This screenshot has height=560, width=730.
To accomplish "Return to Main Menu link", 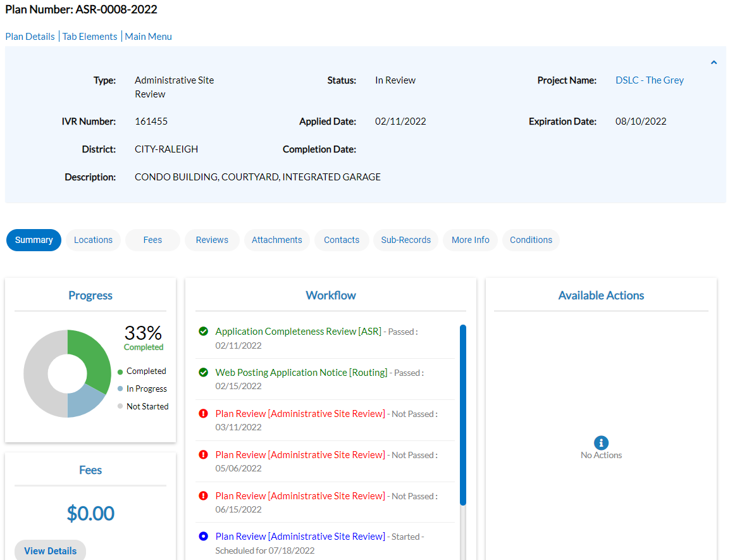I will pyautogui.click(x=148, y=37).
